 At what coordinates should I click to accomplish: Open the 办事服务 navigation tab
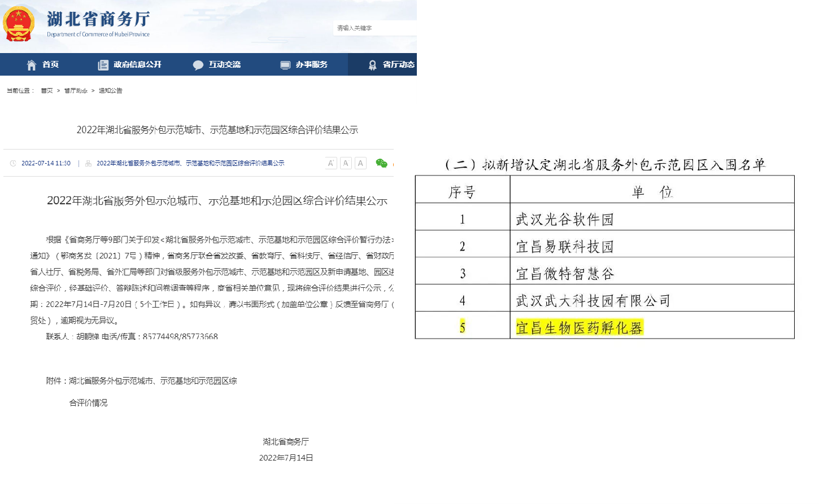tap(312, 64)
